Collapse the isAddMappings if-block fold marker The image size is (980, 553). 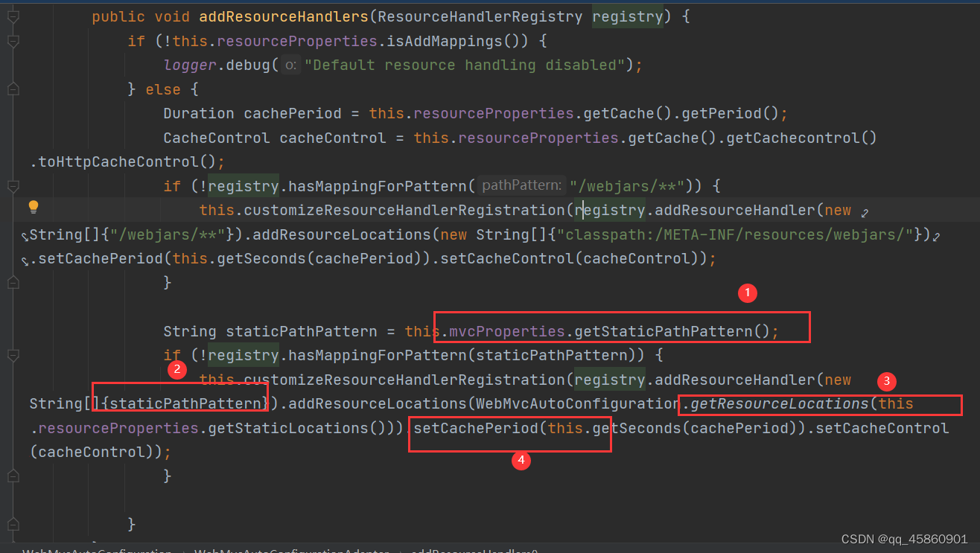13,40
